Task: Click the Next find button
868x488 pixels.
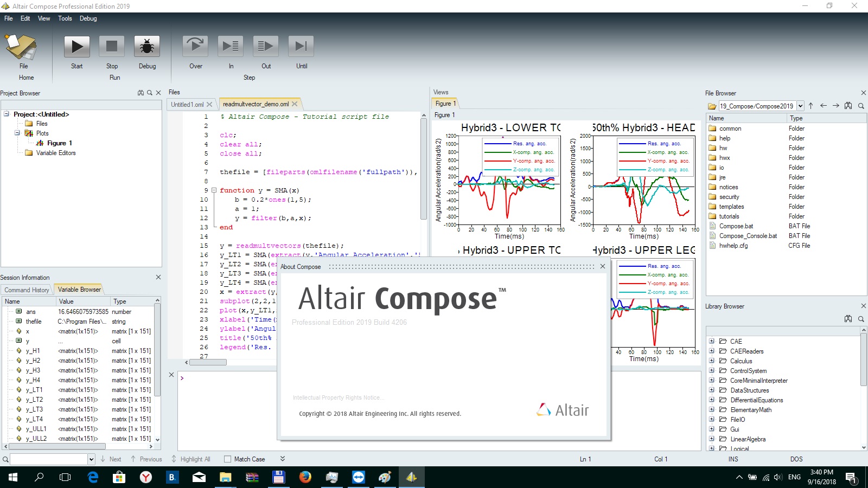Action: [x=111, y=459]
